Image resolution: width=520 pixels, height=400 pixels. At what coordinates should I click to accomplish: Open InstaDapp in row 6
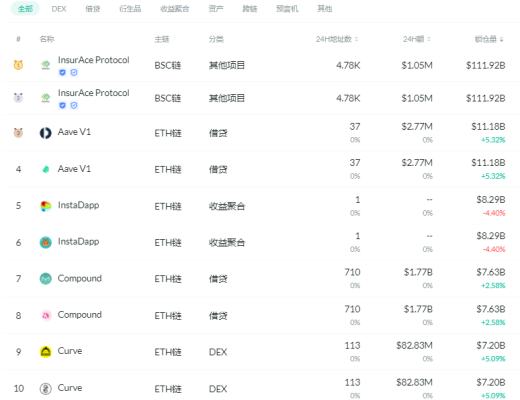78,241
